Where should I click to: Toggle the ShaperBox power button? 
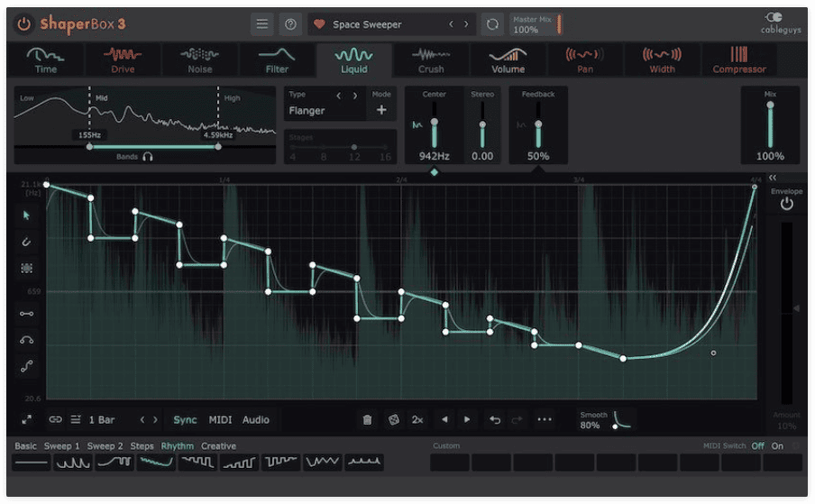pos(24,24)
